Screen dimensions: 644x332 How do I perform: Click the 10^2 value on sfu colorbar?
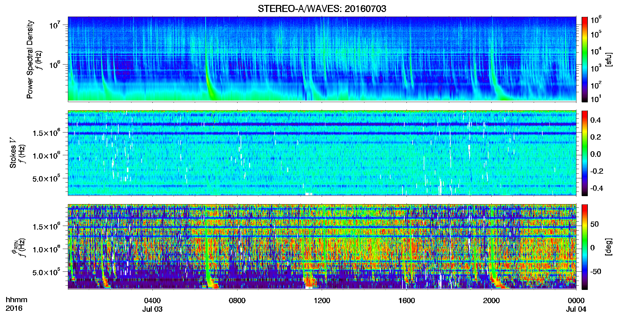click(596, 85)
